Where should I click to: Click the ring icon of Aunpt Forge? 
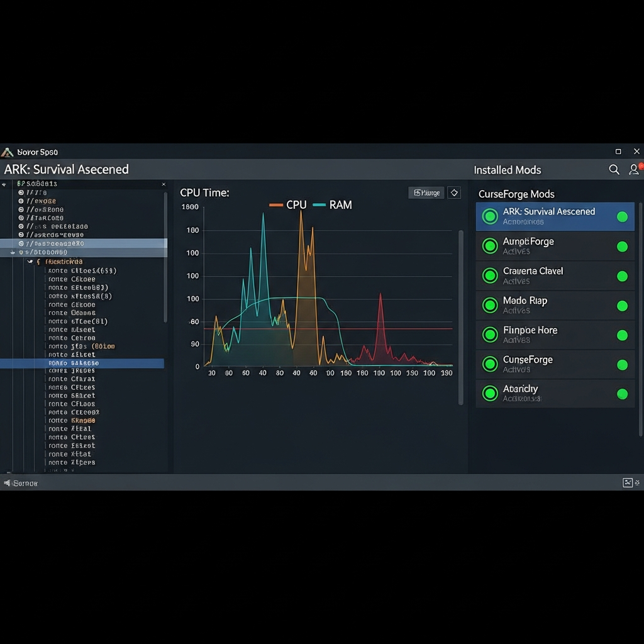489,246
